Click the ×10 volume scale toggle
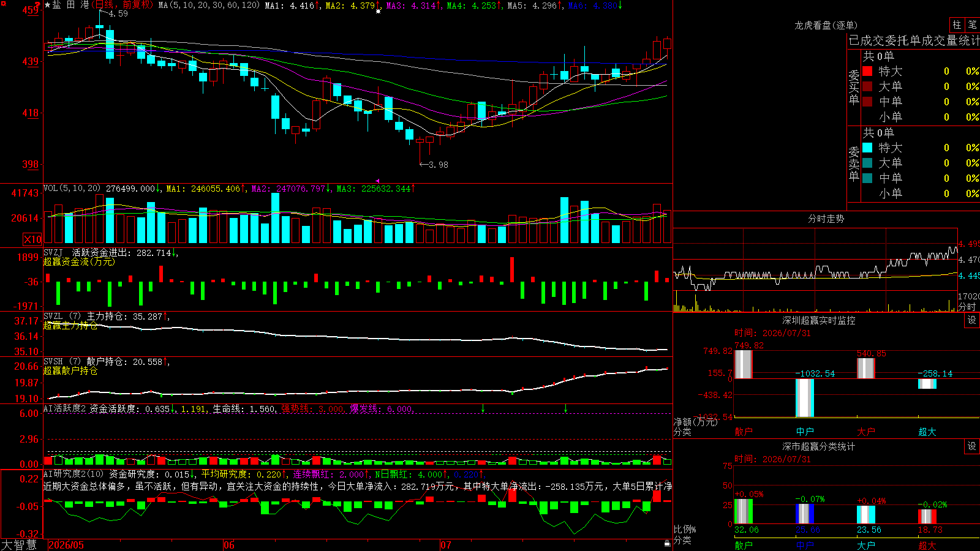The width and height of the screenshot is (980, 551). 33,239
